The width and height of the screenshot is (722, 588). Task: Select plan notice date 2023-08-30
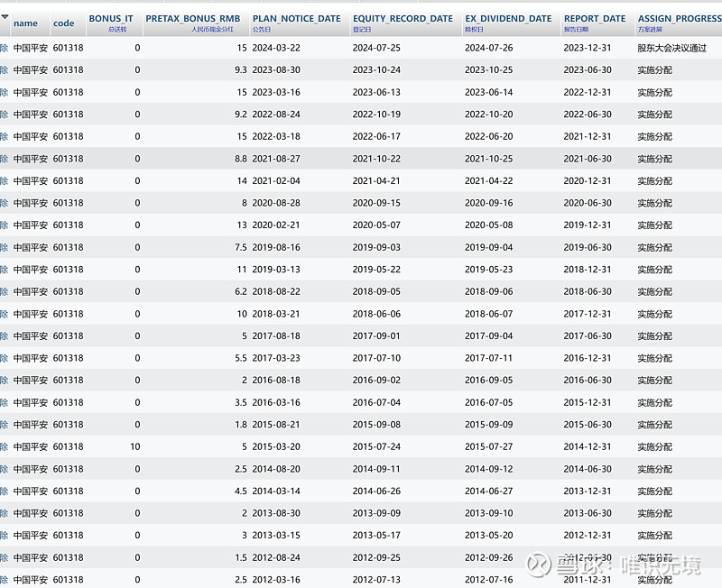276,70
